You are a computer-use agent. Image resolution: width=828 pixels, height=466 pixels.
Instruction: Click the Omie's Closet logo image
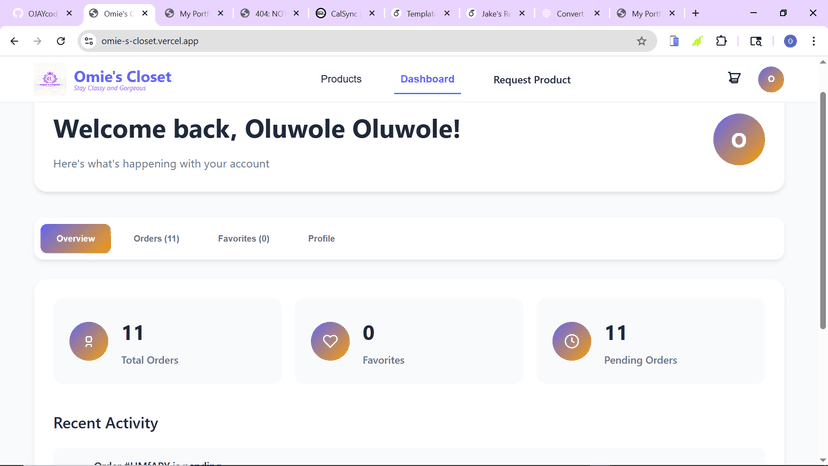50,79
